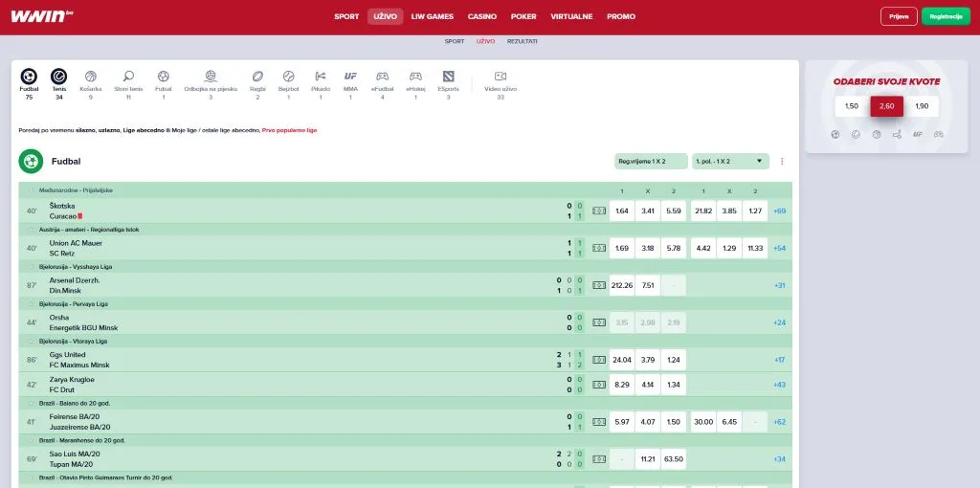Choose the Ragbi sport icon
This screenshot has height=488, width=980.
pos(257,77)
